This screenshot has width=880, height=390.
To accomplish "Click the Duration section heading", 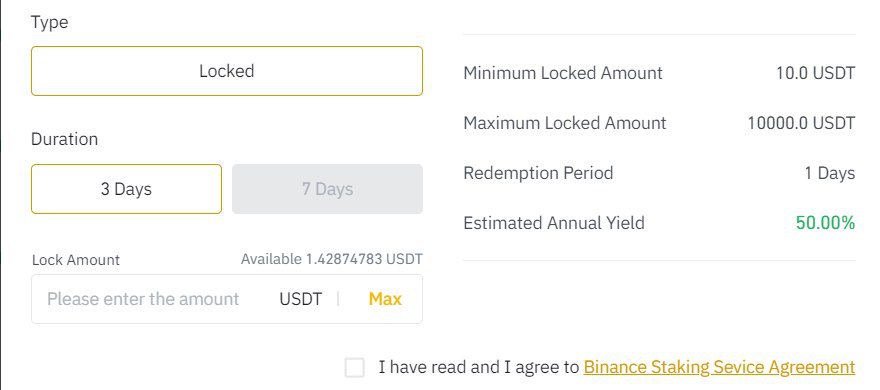I will point(65,139).
